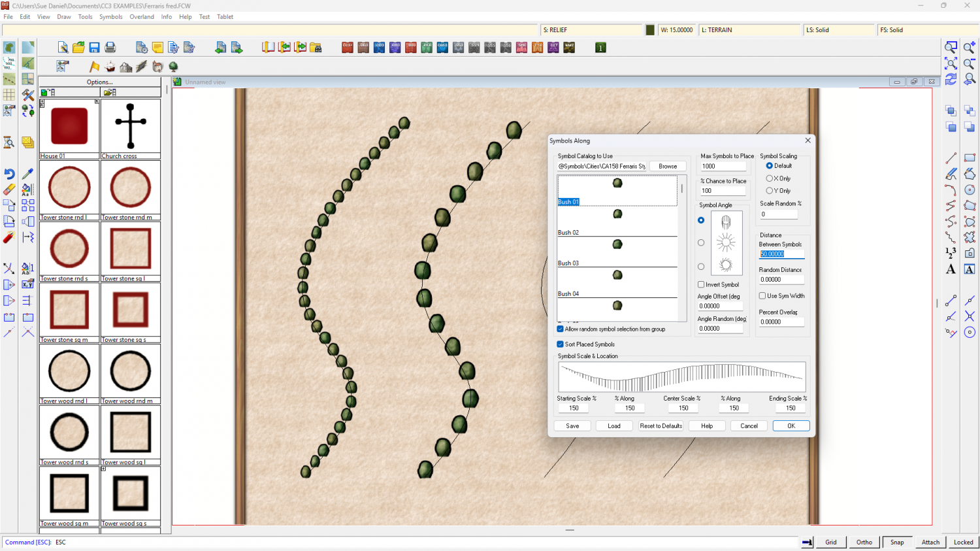Select the Undo arrow tool

point(9,174)
